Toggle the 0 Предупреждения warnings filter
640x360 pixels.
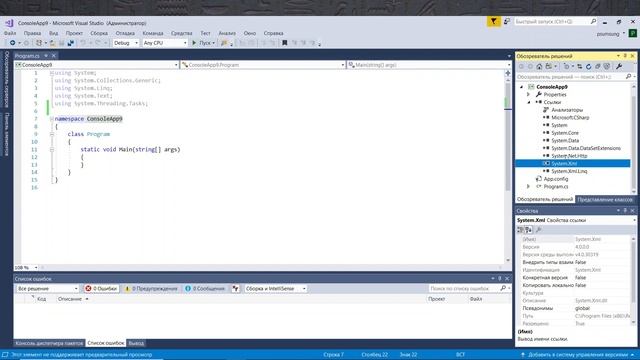(151, 289)
